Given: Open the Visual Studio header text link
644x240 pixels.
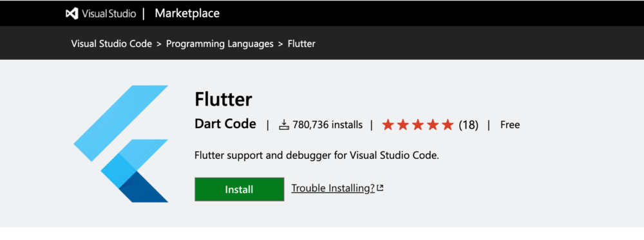Looking at the screenshot, I should pos(108,14).
